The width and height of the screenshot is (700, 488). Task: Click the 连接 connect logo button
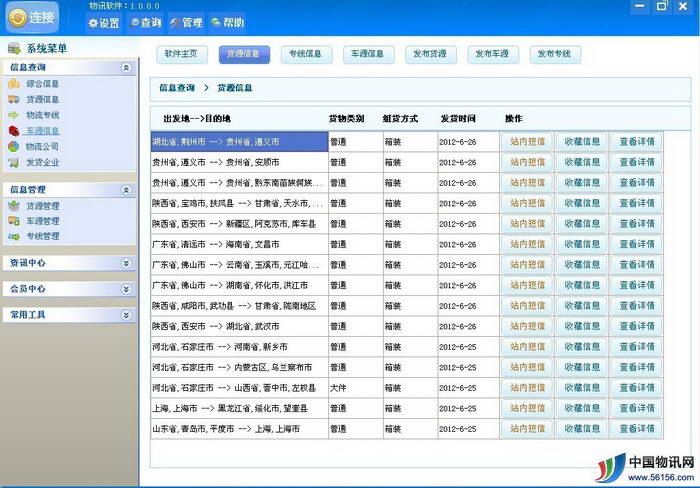[32, 17]
